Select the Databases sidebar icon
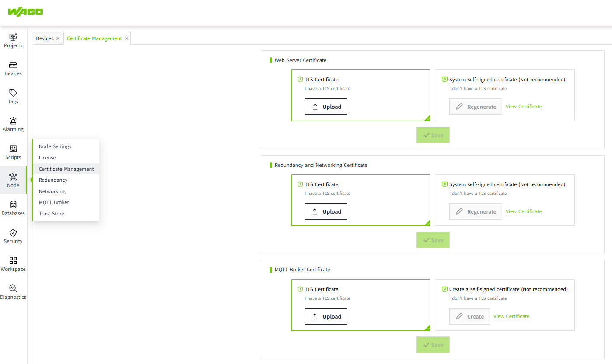 (x=13, y=205)
